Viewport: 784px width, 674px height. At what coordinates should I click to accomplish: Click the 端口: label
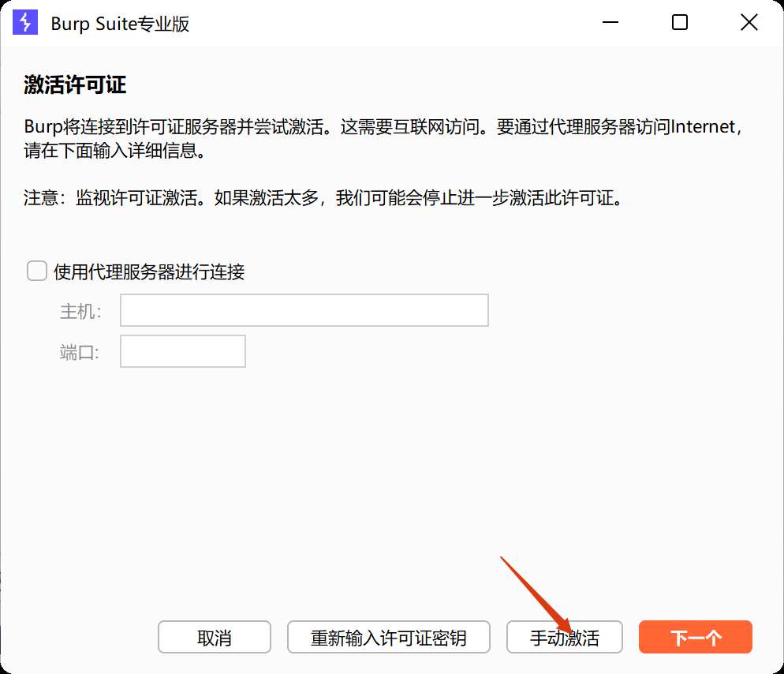79,352
